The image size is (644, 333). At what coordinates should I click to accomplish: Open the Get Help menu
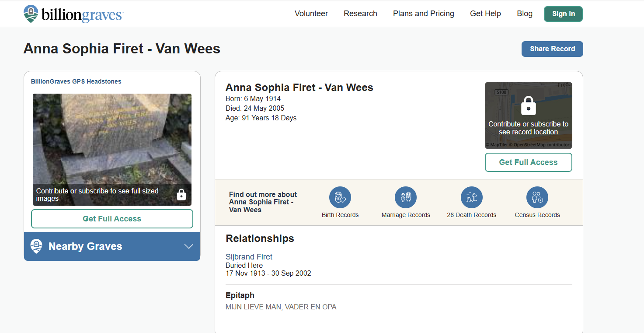coord(485,14)
